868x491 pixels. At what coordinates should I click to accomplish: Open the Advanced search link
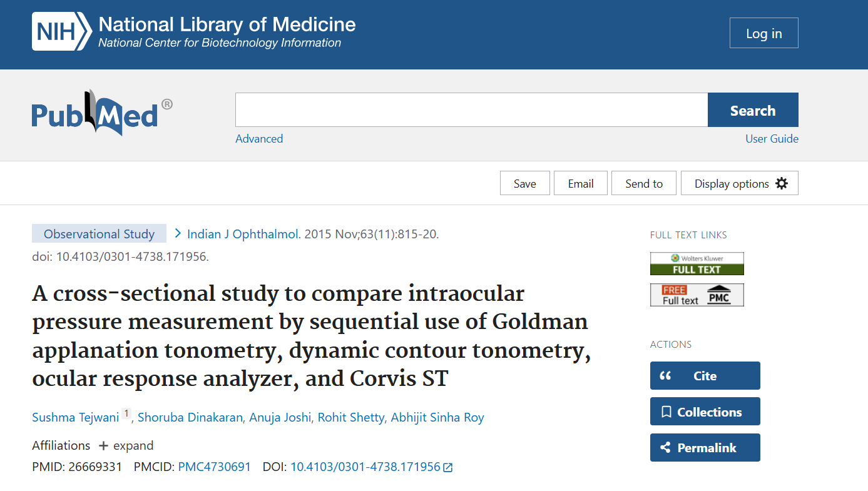[258, 138]
